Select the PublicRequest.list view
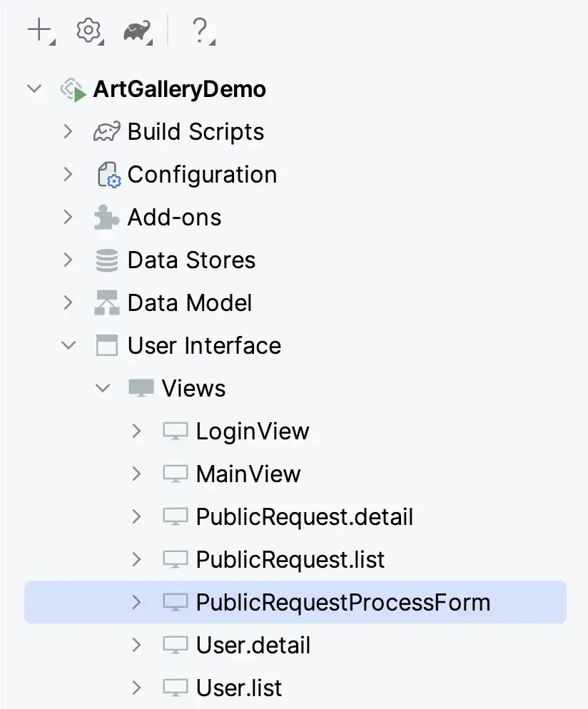The height and width of the screenshot is (709, 588). click(x=290, y=560)
